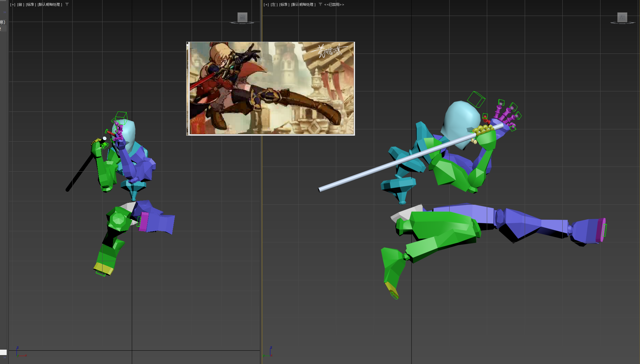Expand the bottom-left >> panel arrows

click(5, 358)
